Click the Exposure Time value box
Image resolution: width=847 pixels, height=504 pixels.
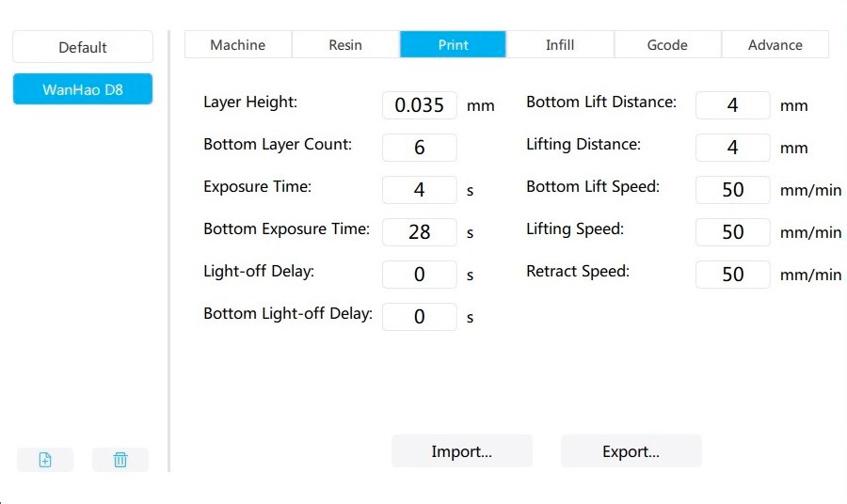pyautogui.click(x=420, y=190)
